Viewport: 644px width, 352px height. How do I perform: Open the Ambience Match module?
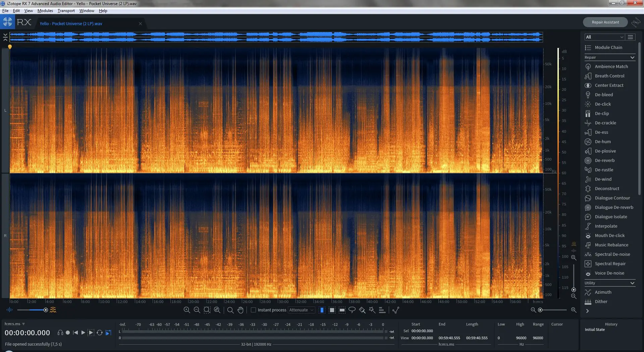610,66
